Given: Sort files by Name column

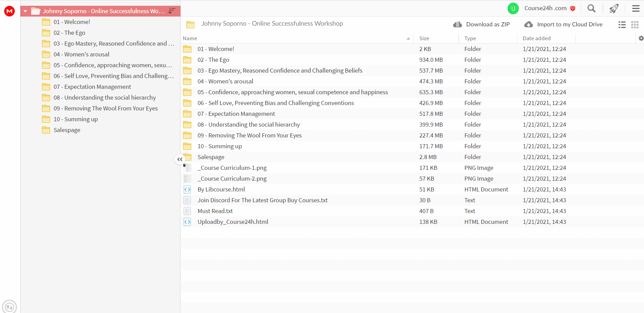Looking at the screenshot, I should click(x=190, y=38).
